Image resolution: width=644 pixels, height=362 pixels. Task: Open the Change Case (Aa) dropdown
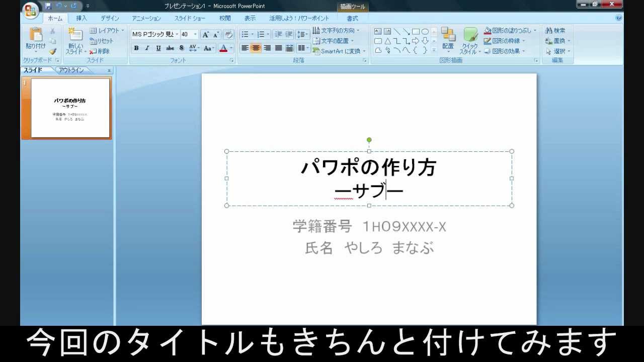pyautogui.click(x=209, y=48)
